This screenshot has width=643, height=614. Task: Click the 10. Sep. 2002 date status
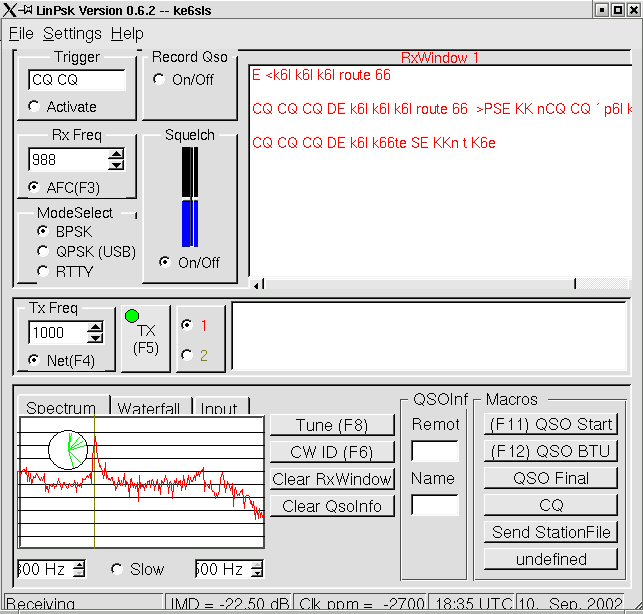click(571, 603)
